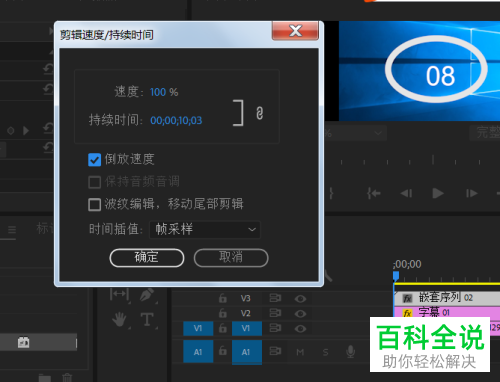
Task: Hide the V3 track output eye
Action: tap(300, 298)
